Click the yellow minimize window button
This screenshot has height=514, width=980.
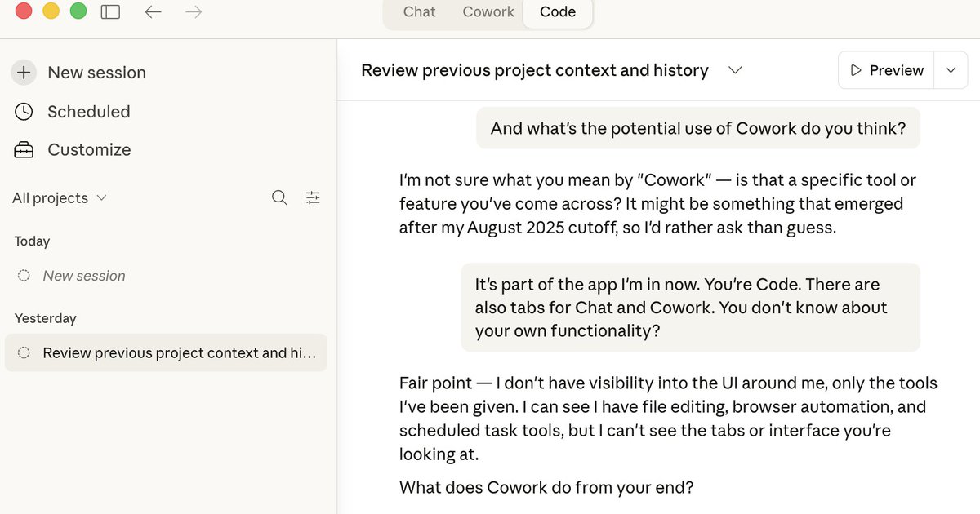coord(51,11)
